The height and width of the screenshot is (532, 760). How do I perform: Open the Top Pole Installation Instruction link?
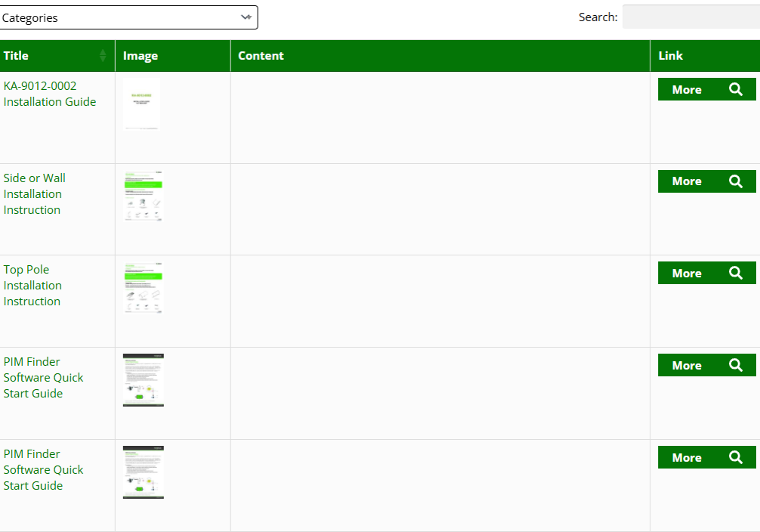click(x=32, y=286)
